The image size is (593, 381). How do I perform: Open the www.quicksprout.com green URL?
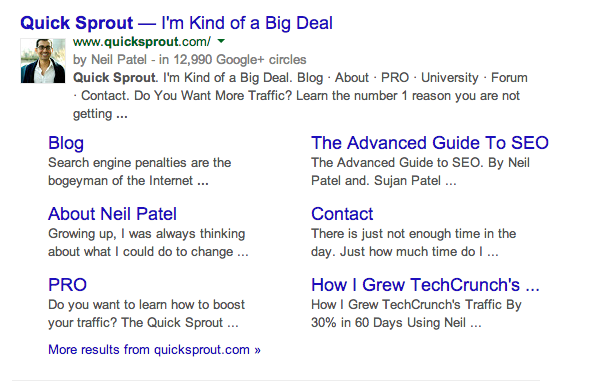[x=142, y=41]
